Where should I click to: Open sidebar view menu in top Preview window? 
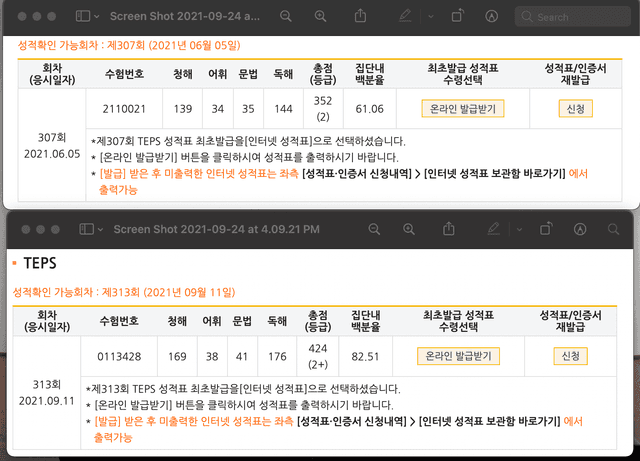tap(83, 16)
